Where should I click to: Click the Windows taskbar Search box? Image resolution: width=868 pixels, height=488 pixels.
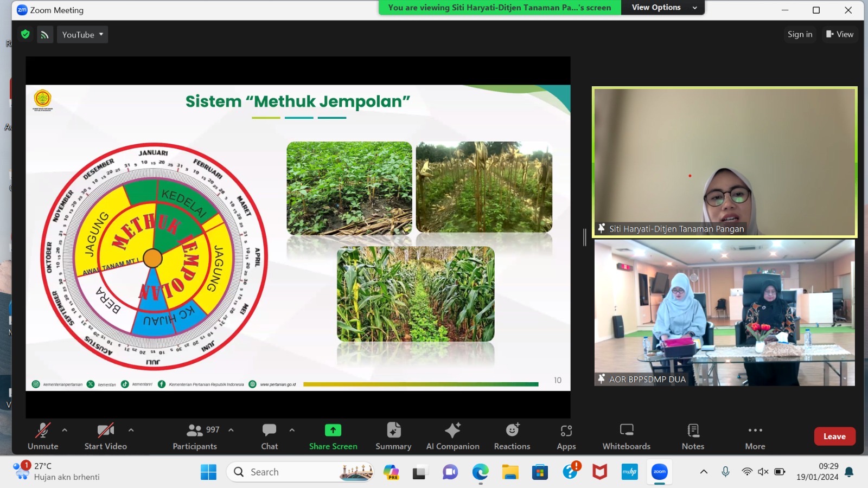(300, 472)
